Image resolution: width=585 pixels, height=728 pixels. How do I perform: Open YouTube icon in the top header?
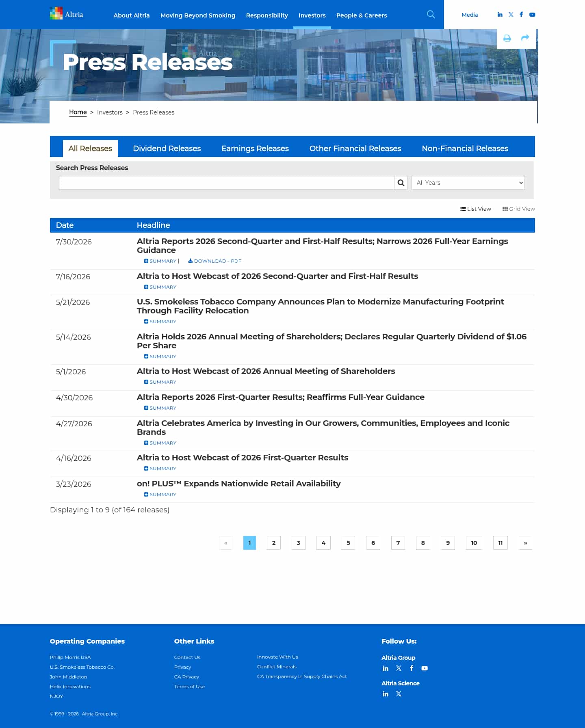532,15
